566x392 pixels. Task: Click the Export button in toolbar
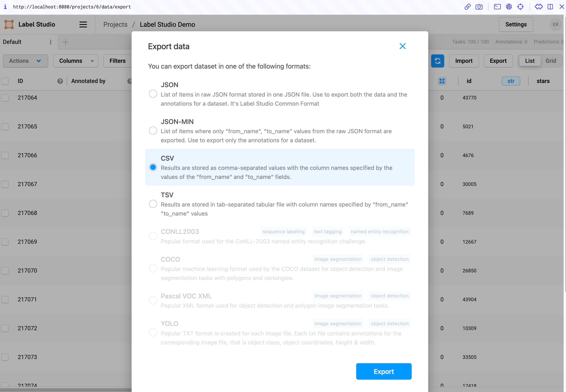[x=498, y=61]
